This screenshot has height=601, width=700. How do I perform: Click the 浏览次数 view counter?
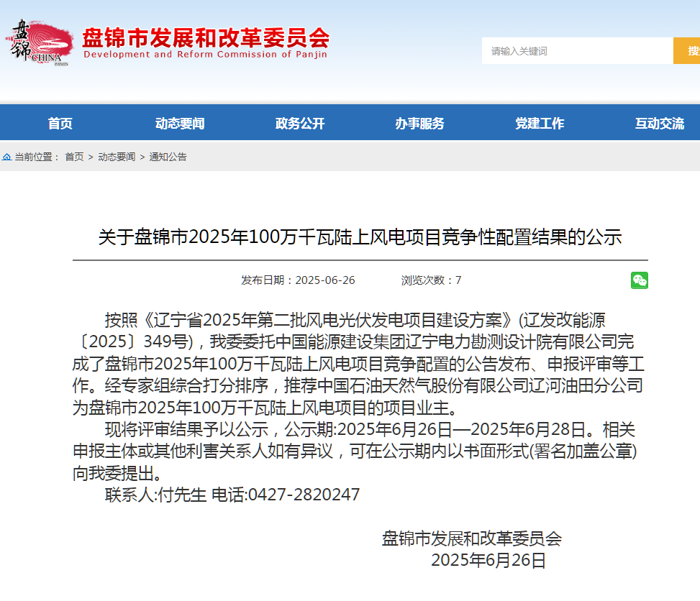point(431,280)
